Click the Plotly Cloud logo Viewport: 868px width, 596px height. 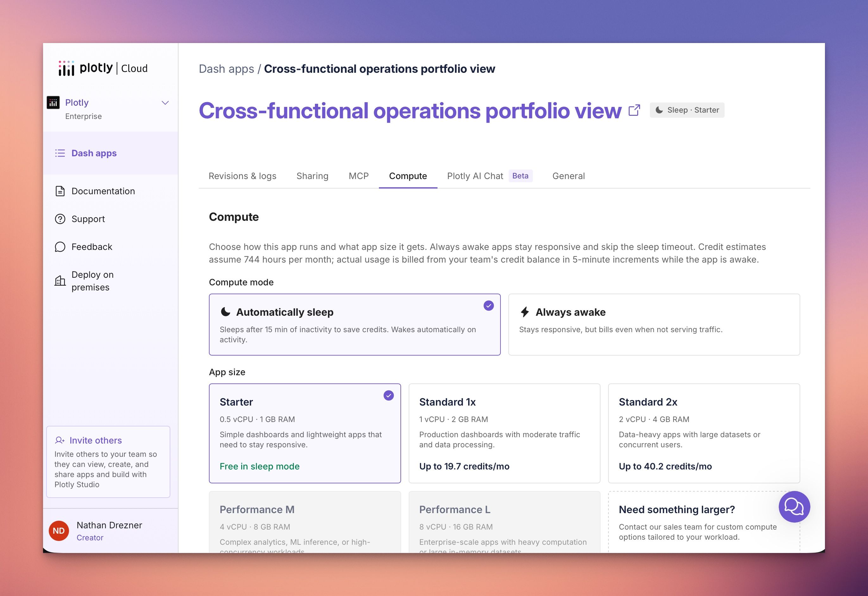[103, 68]
